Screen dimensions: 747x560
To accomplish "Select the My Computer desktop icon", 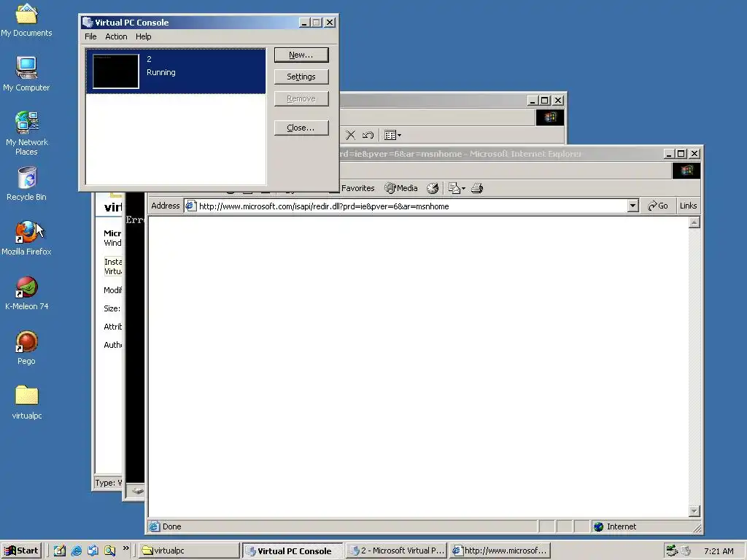I will (x=26, y=74).
